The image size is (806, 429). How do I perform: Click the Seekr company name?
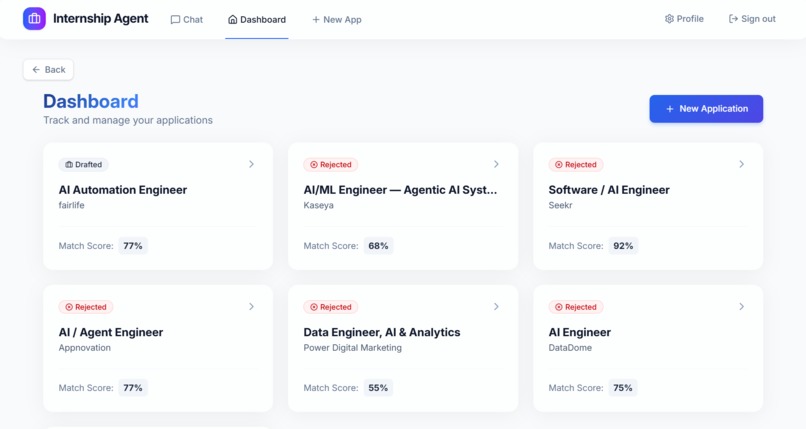point(560,205)
